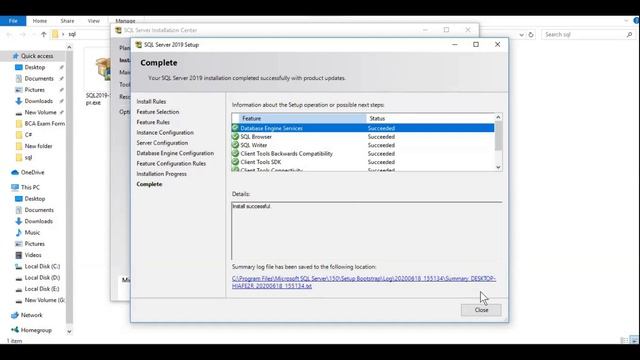
Task: Click the Feature column header
Action: tap(302, 118)
